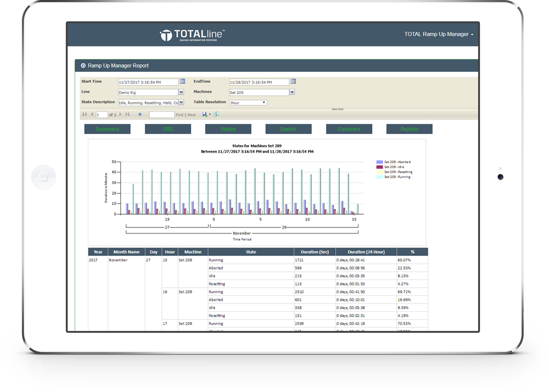The width and height of the screenshot is (549, 392).
Task: Click the Next search link
Action: (x=192, y=115)
